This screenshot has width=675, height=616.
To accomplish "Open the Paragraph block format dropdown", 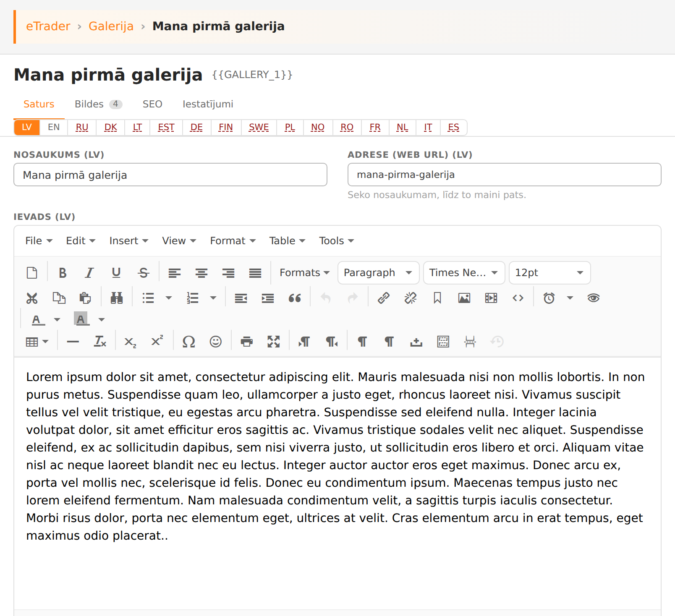I will 378,273.
